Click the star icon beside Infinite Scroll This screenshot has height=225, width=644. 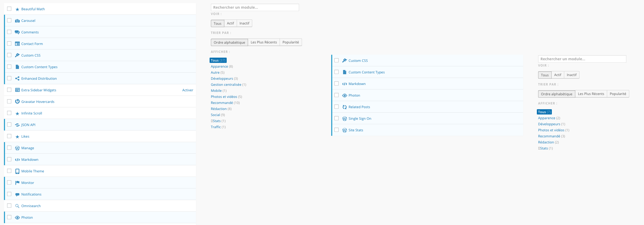coord(17,113)
